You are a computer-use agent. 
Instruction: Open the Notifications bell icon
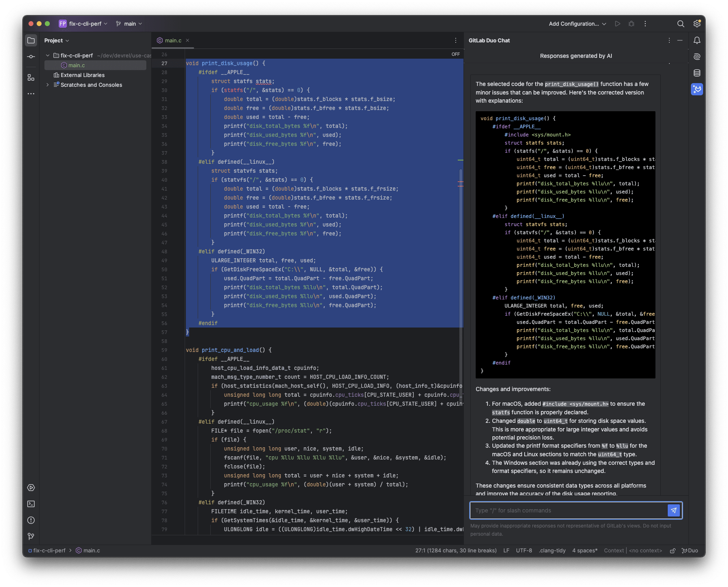tap(697, 40)
